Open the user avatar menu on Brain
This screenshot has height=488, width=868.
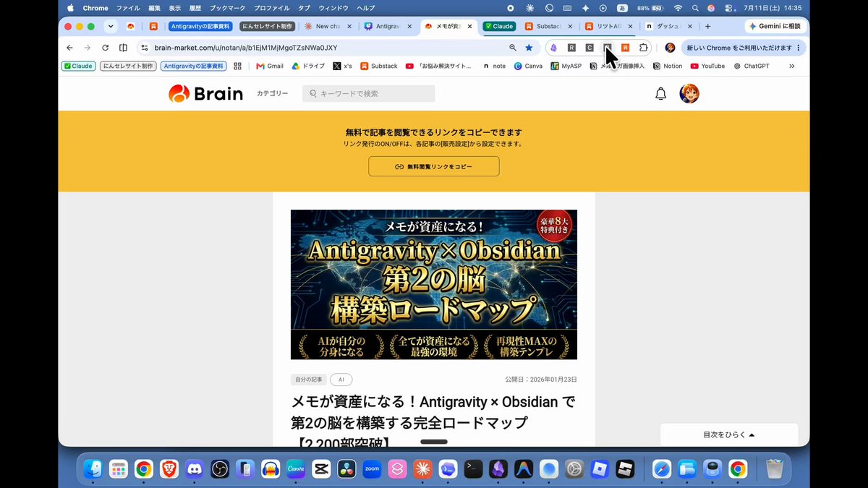689,93
